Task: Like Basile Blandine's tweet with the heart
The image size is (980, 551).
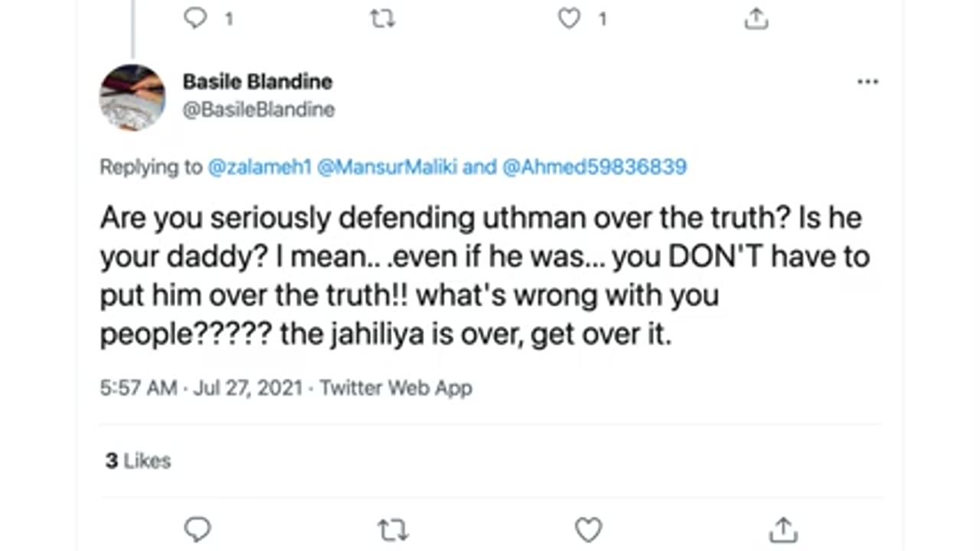Action: [588, 529]
